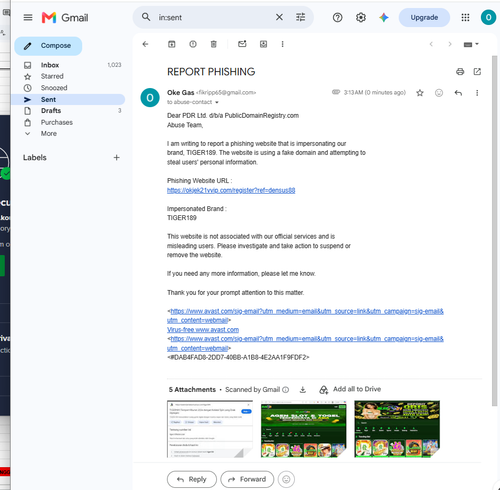This screenshot has height=490, width=500.
Task: Click the REPORT PHISHING subject heading
Action: pos(211,72)
